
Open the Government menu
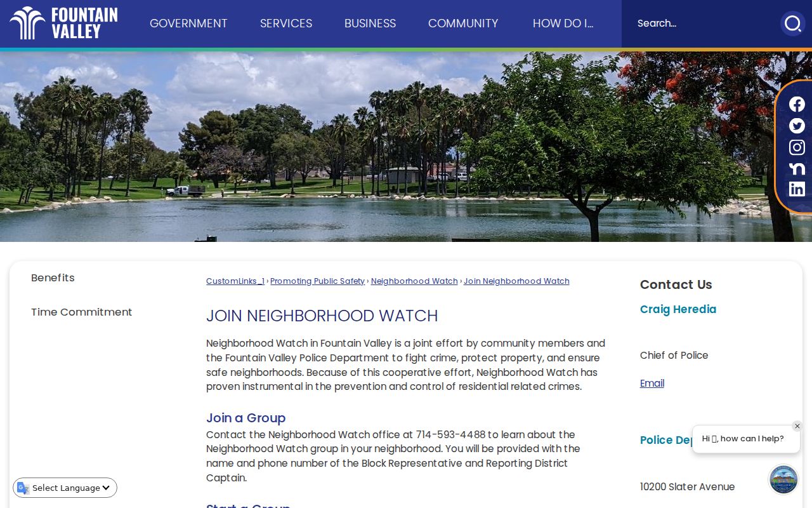point(188,23)
